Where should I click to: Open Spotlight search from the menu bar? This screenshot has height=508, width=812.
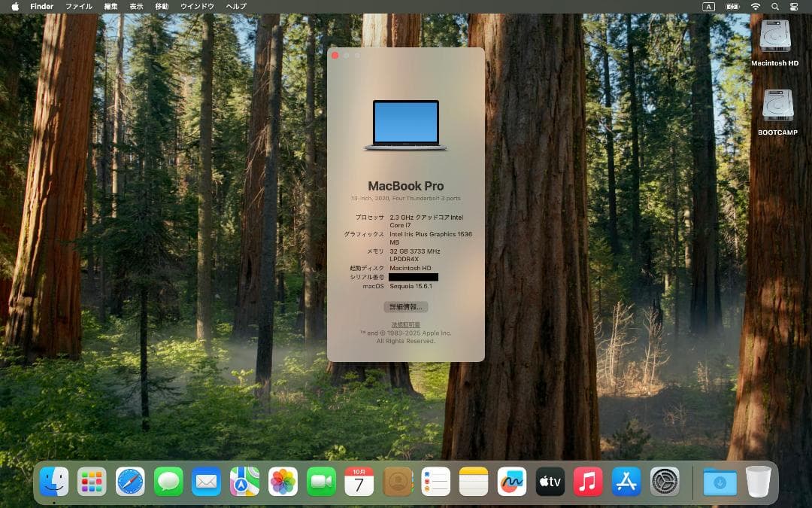click(775, 6)
